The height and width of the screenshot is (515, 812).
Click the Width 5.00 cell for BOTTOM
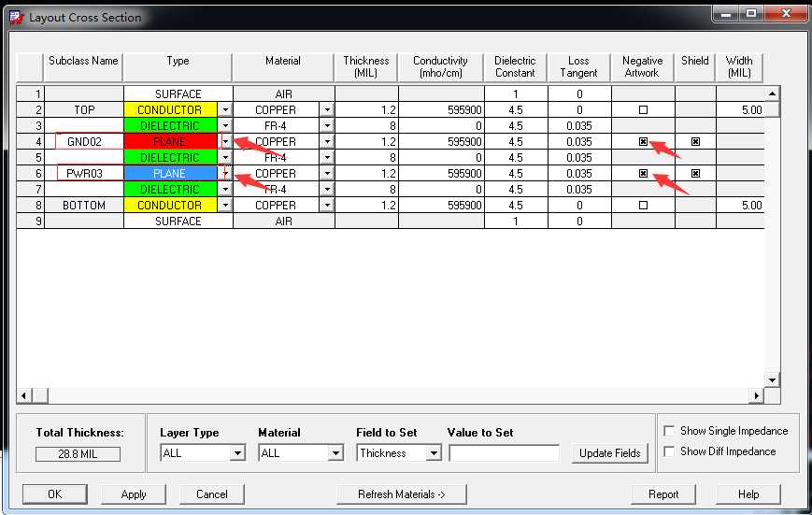coord(741,206)
